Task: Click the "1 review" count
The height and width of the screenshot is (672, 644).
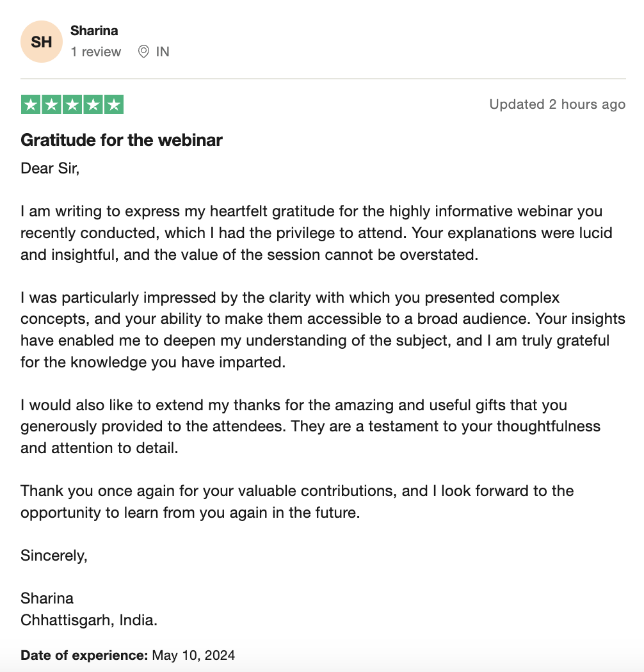Action: [x=96, y=52]
